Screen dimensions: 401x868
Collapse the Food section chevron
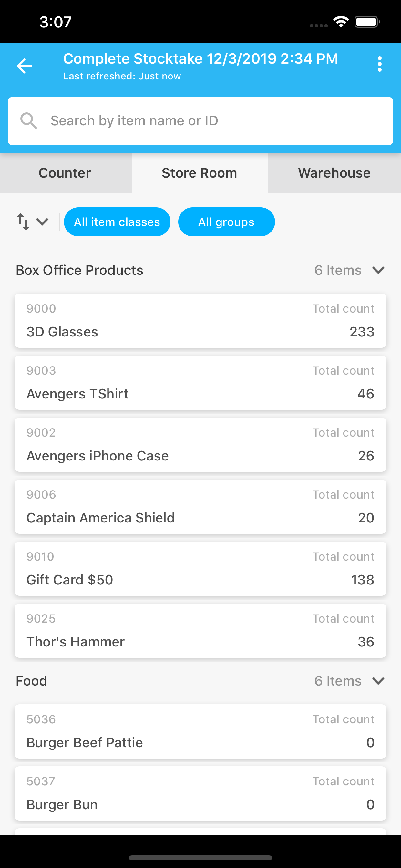[x=378, y=681]
